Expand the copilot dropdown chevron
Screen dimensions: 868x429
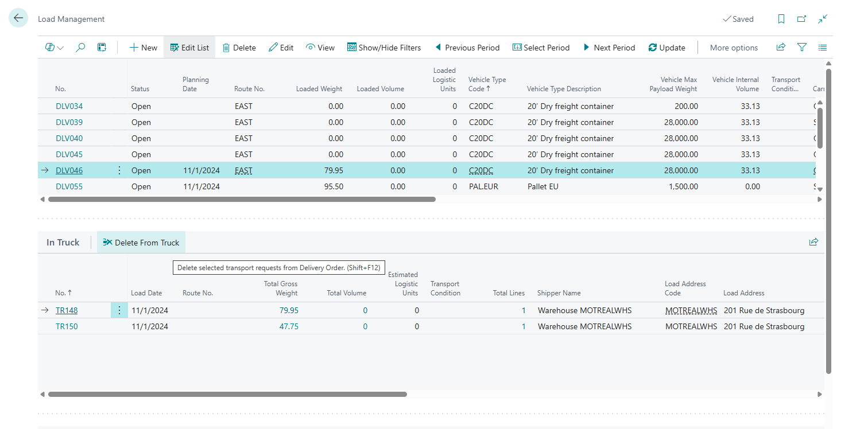[x=60, y=48]
